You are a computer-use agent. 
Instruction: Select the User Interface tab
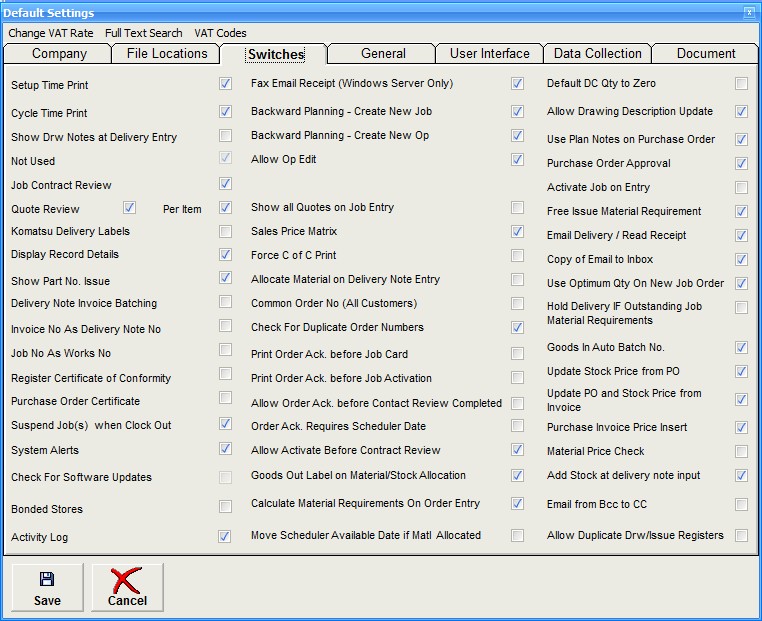[490, 54]
